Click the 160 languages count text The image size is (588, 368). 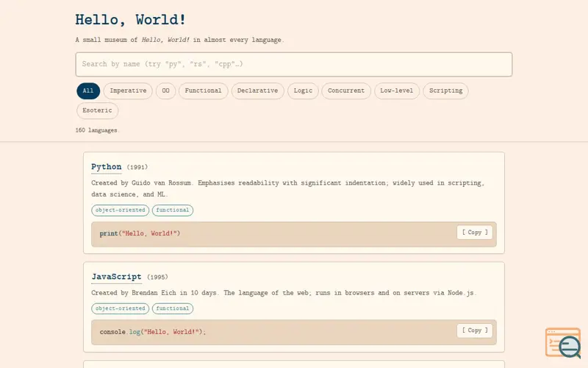[97, 130]
